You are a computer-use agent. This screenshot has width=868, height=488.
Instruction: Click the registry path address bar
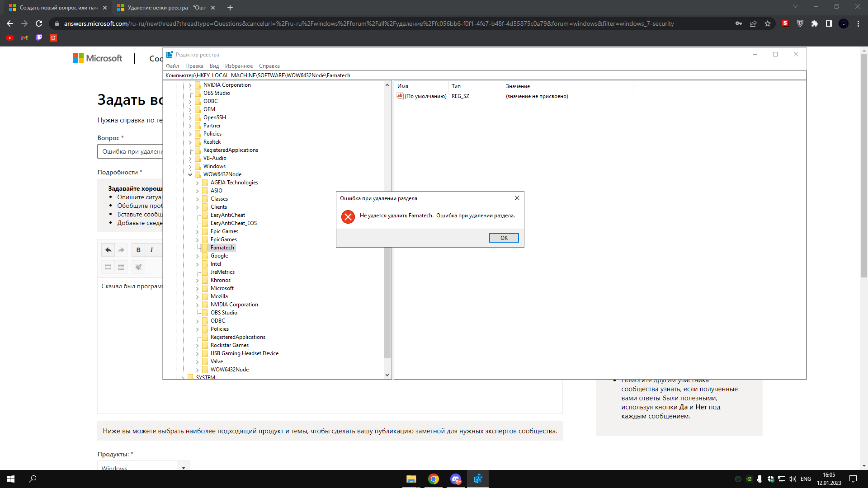pos(484,75)
